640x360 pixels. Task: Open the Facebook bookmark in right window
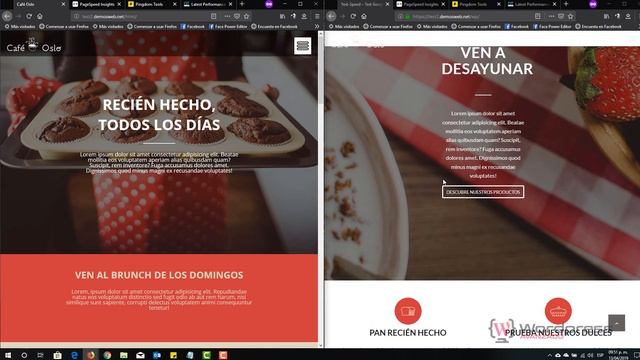click(516, 27)
